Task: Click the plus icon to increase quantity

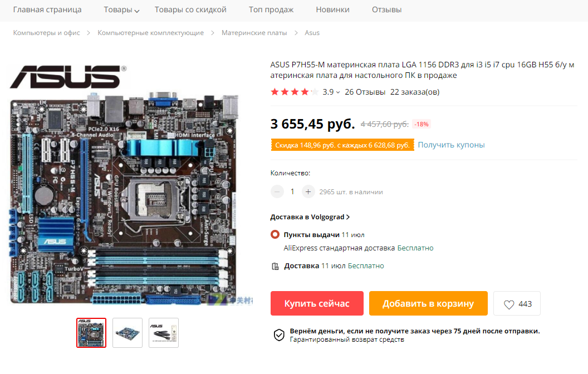Action: [x=308, y=192]
